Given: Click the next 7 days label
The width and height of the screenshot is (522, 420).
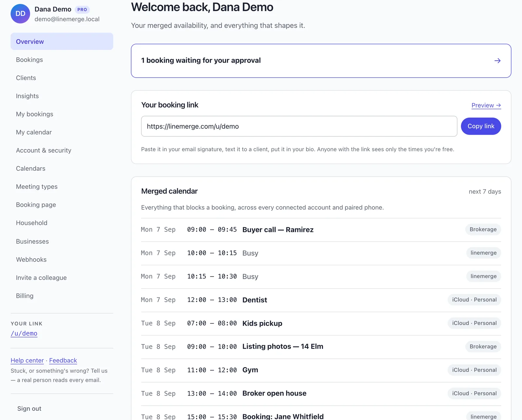Looking at the screenshot, I should (485, 192).
